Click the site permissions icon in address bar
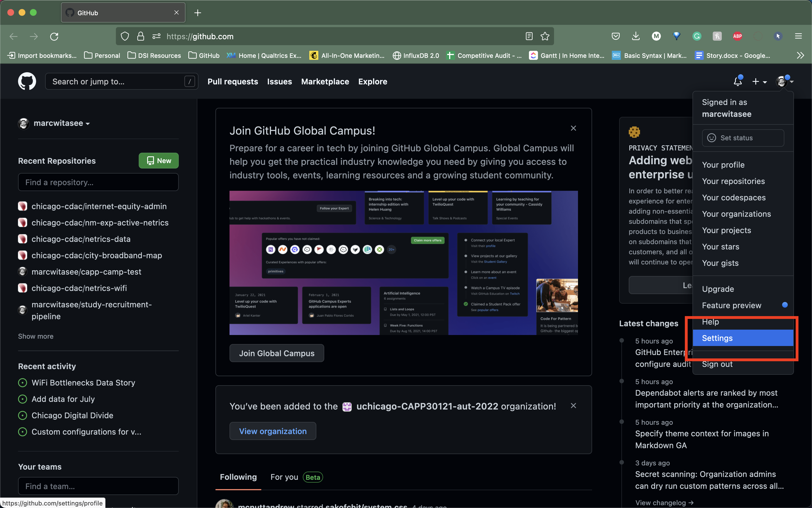The image size is (812, 508). 156,36
